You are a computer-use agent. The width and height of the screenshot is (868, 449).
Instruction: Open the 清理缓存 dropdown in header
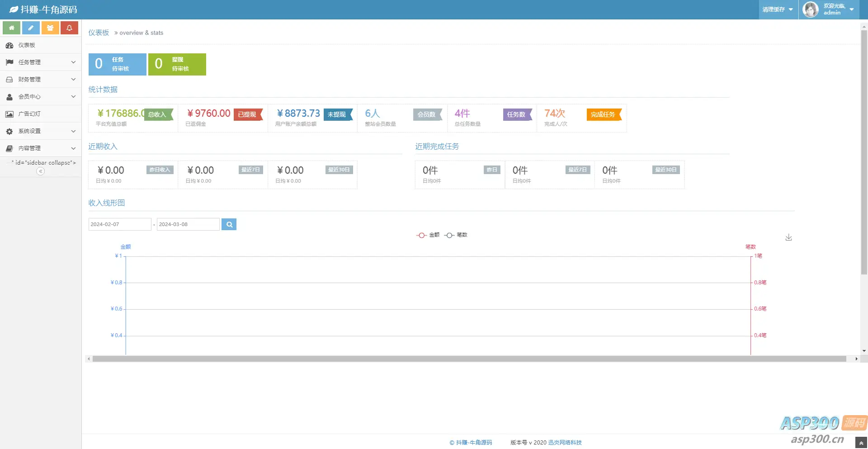(x=778, y=9)
